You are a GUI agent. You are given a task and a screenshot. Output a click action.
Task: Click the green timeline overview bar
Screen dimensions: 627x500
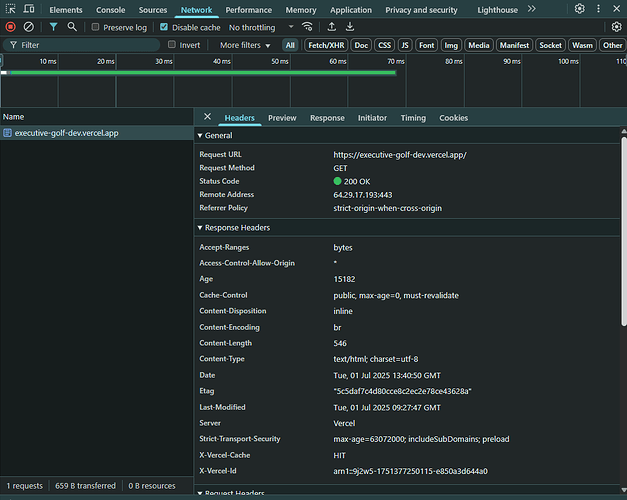[x=202, y=72]
